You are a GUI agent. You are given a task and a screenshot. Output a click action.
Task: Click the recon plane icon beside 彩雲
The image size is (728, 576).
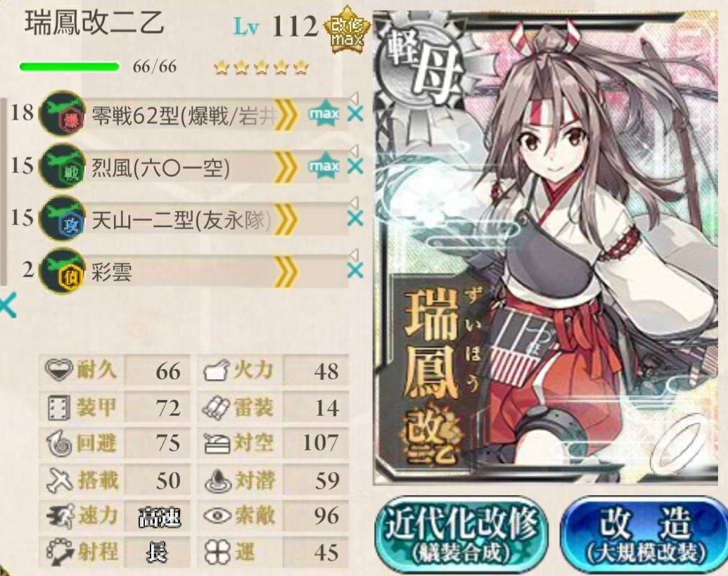pyautogui.click(x=62, y=271)
